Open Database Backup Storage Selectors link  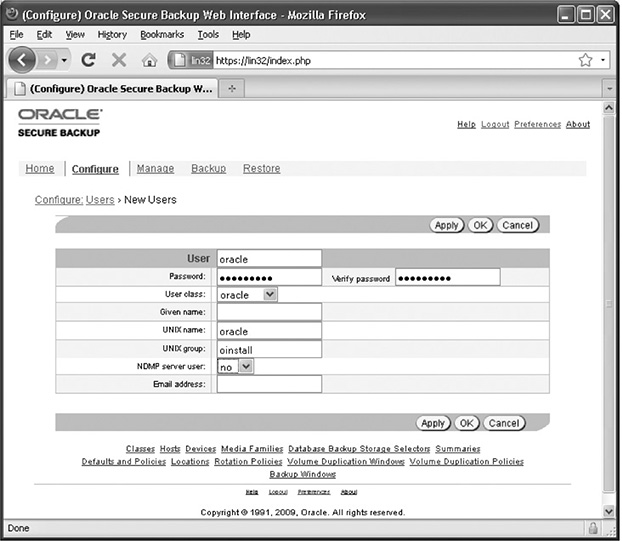[x=359, y=449]
